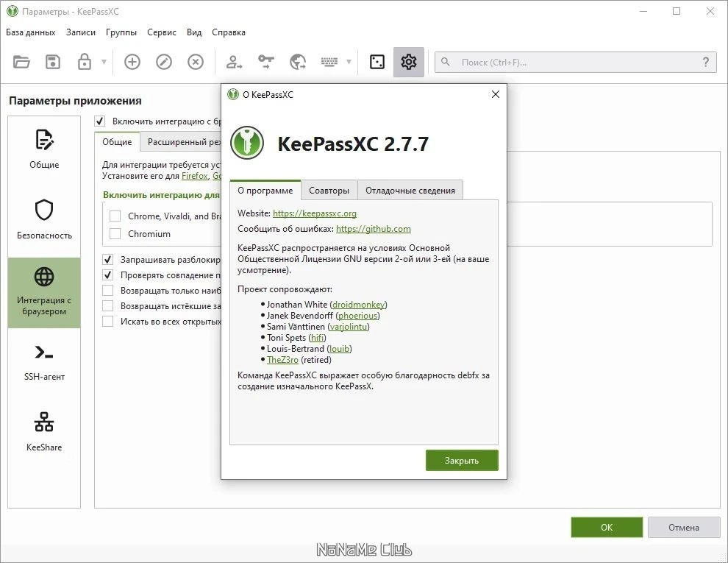The image size is (728, 563).
Task: Switch to Общие tab in settings
Action: pos(117,142)
